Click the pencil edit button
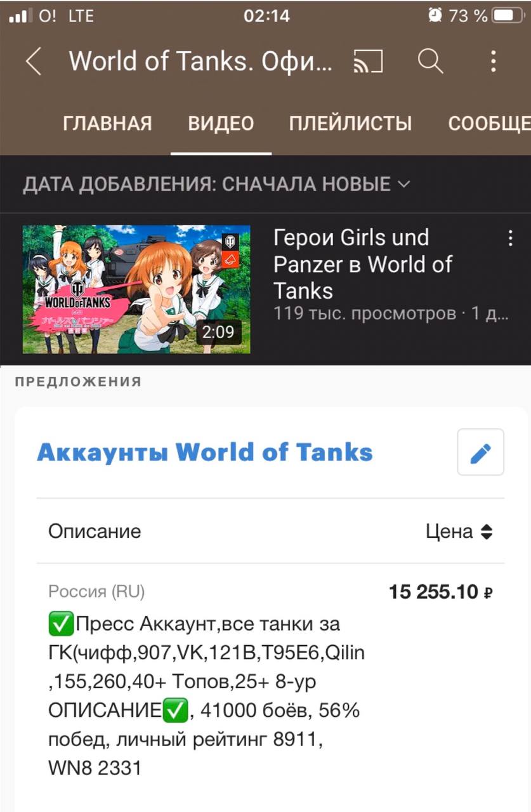 click(480, 452)
